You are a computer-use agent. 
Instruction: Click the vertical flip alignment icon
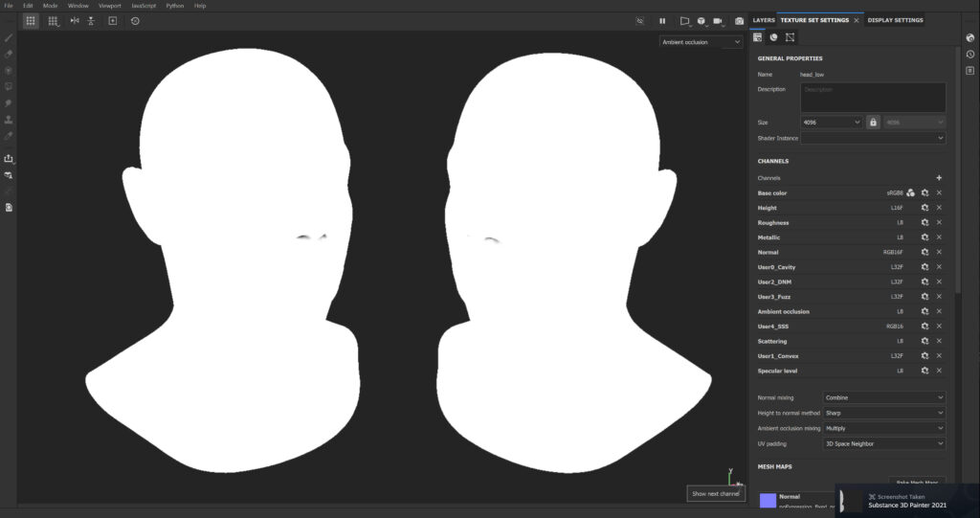coord(91,21)
